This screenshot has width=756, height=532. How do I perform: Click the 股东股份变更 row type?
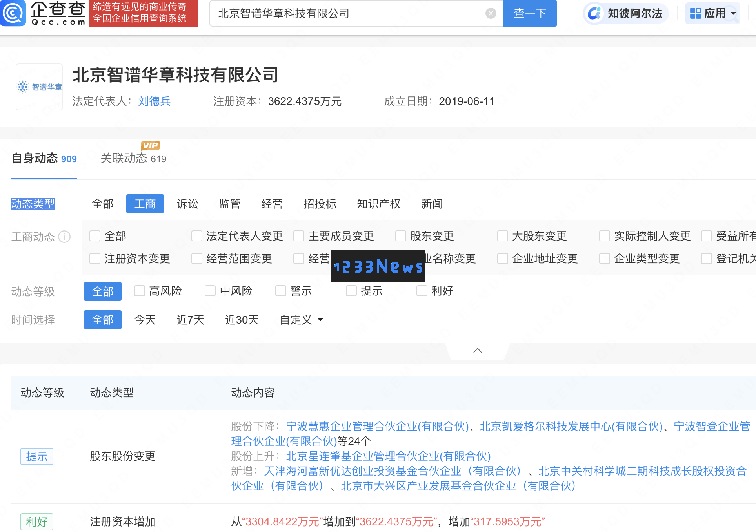[123, 456]
